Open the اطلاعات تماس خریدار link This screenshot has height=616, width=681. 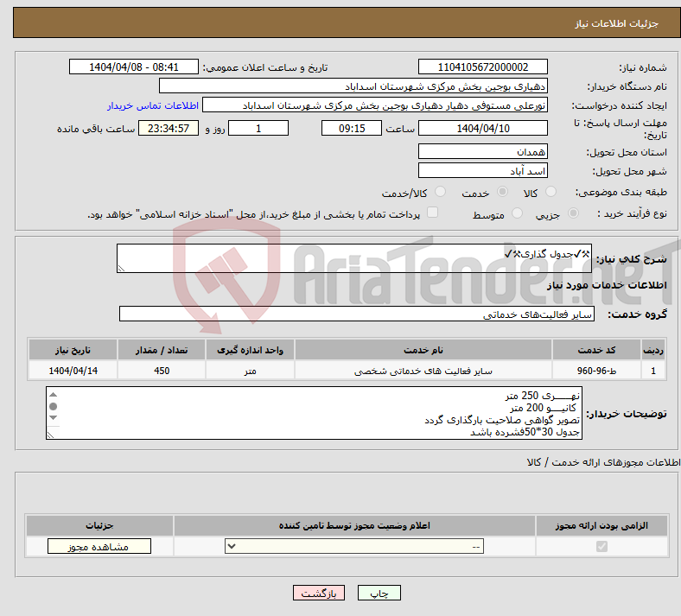pyautogui.click(x=153, y=105)
